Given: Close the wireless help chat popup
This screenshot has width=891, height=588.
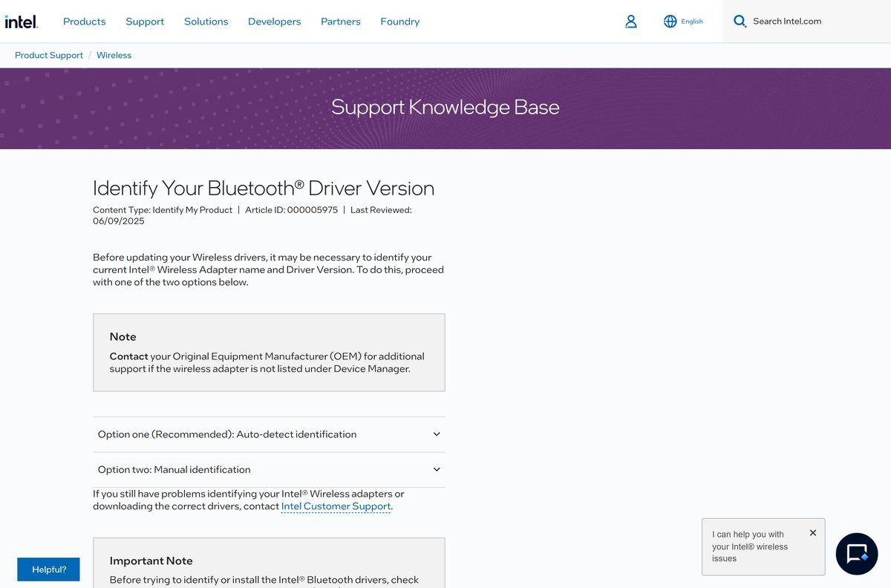Looking at the screenshot, I should pyautogui.click(x=813, y=533).
